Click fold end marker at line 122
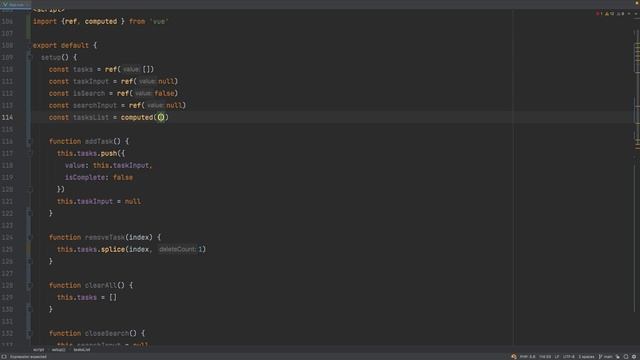The height and width of the screenshot is (360, 640). coord(29,213)
